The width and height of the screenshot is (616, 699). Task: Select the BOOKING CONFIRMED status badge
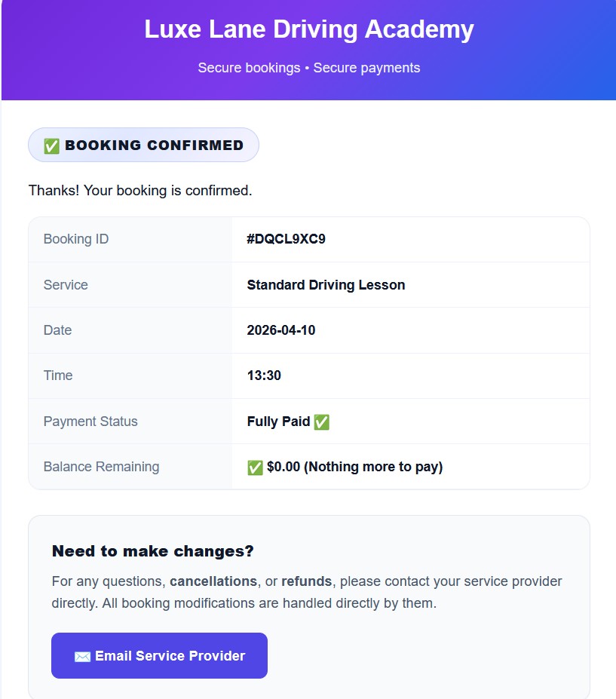[x=143, y=145]
